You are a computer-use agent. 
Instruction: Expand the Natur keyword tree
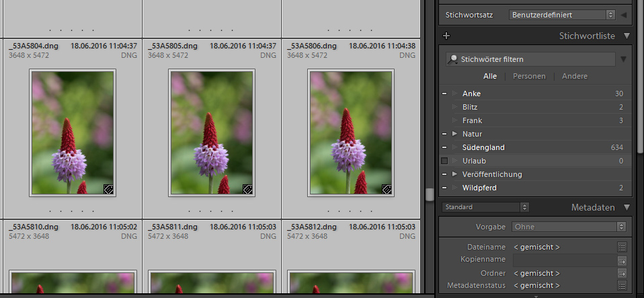[x=454, y=134]
